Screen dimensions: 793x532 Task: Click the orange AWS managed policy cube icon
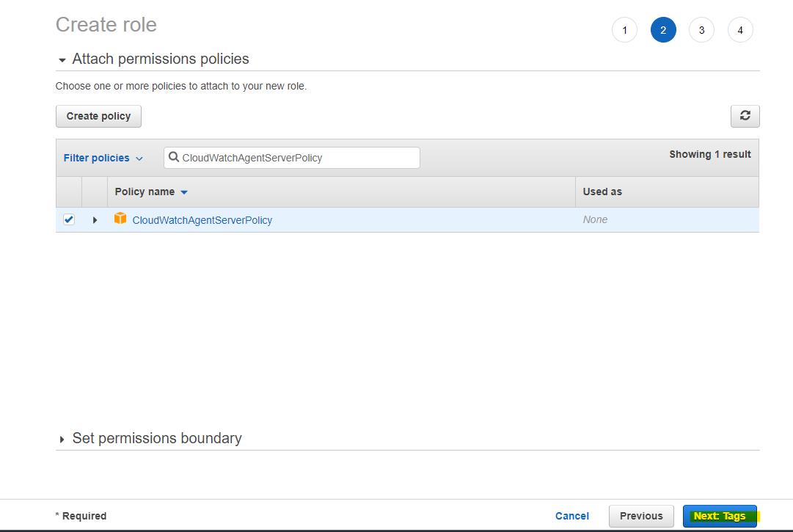[120, 219]
